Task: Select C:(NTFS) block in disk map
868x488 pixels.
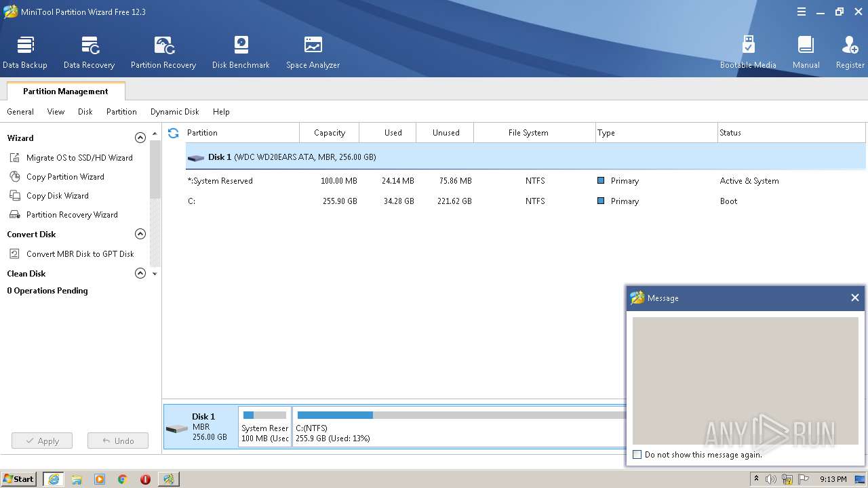Action: coord(459,426)
